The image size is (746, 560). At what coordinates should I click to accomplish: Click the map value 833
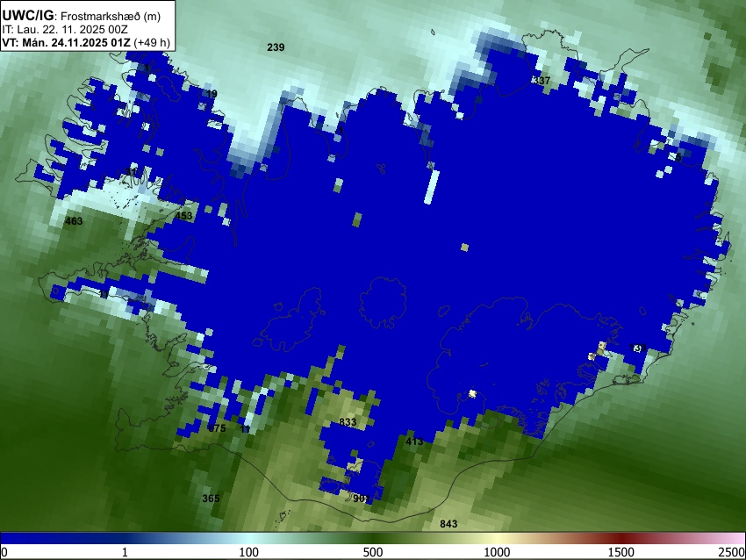pos(348,422)
